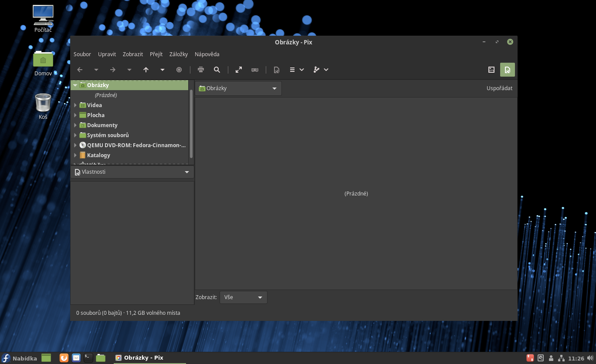Open the Nabídka start menu
Viewport: 596px width, 364px height.
tap(20, 358)
